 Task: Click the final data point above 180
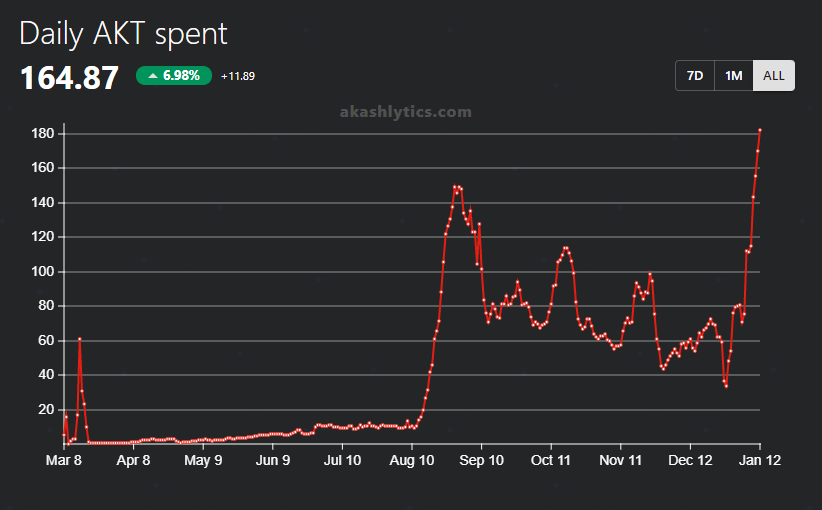[760, 130]
